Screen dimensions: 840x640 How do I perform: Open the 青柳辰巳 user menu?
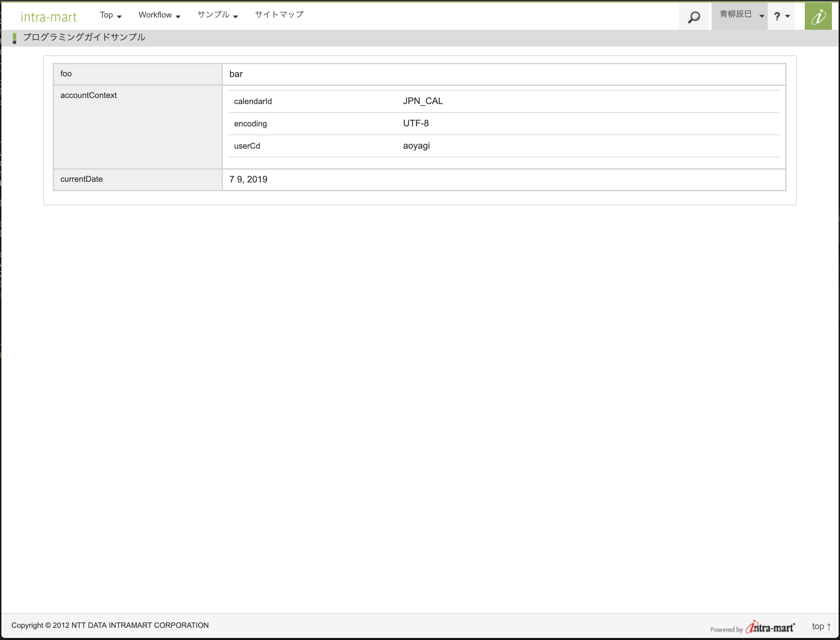(740, 15)
